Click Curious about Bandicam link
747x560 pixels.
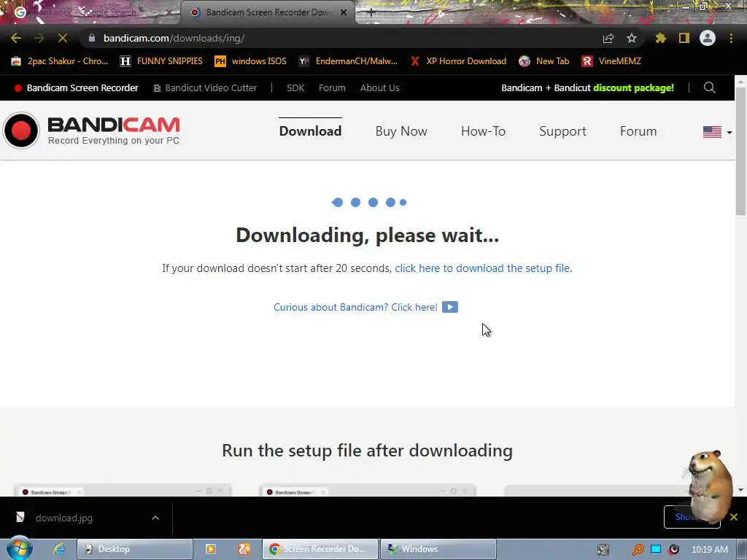pos(355,308)
